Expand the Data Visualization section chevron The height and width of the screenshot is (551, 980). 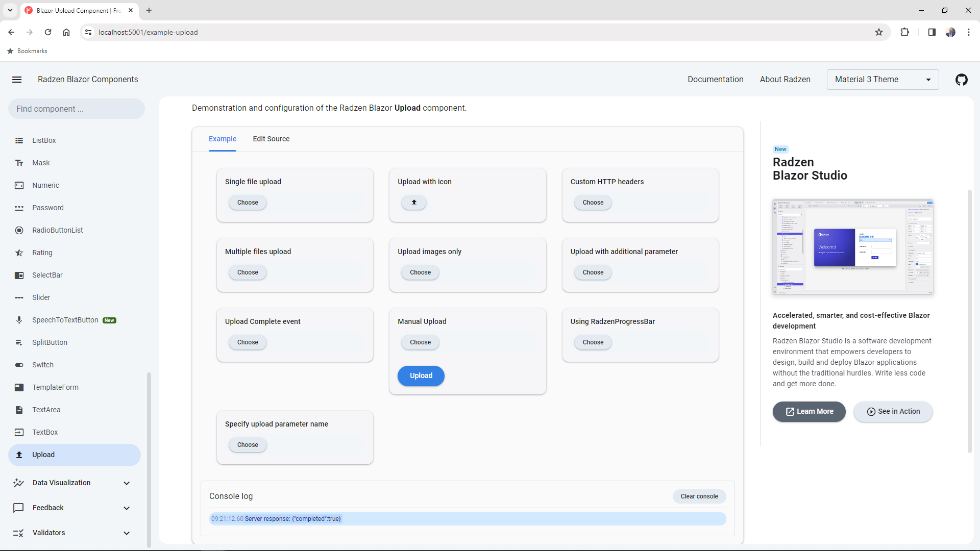coord(127,483)
